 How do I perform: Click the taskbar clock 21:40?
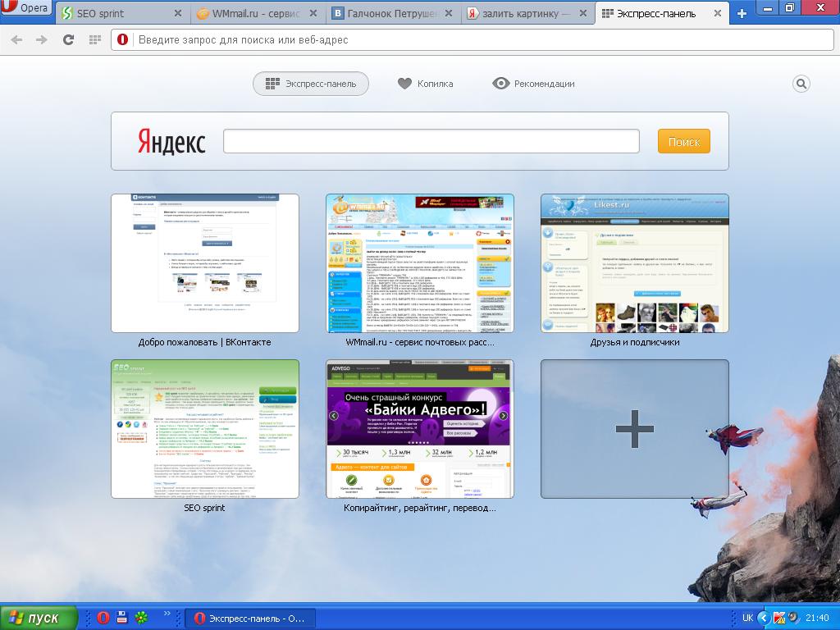click(x=817, y=619)
